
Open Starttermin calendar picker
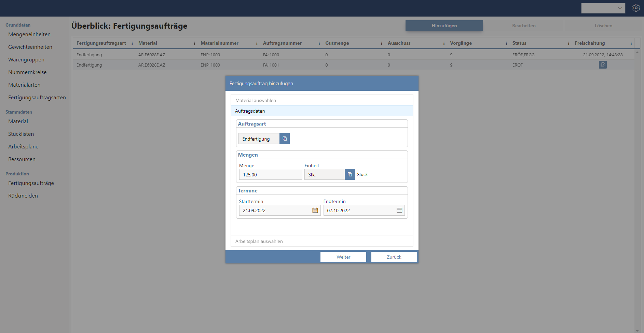coord(315,210)
